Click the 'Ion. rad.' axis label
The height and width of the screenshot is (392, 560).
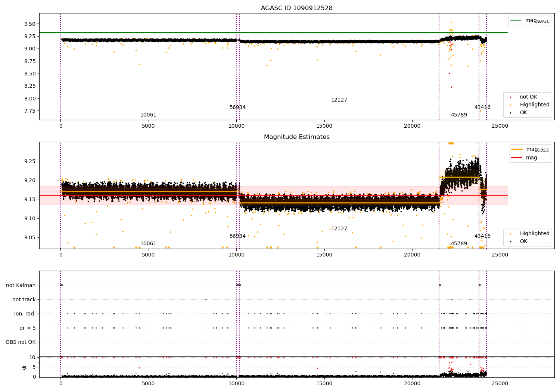click(x=25, y=314)
